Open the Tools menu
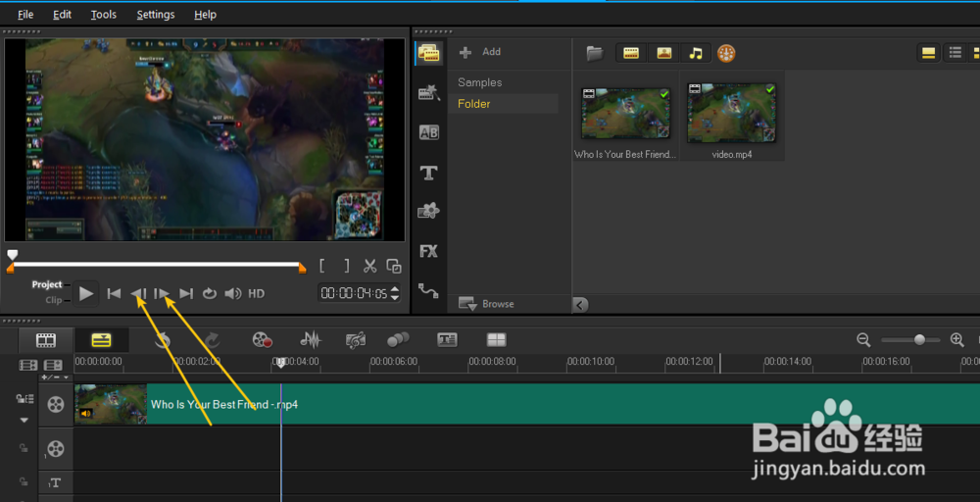Screen dimensions: 980x502 coord(103,15)
